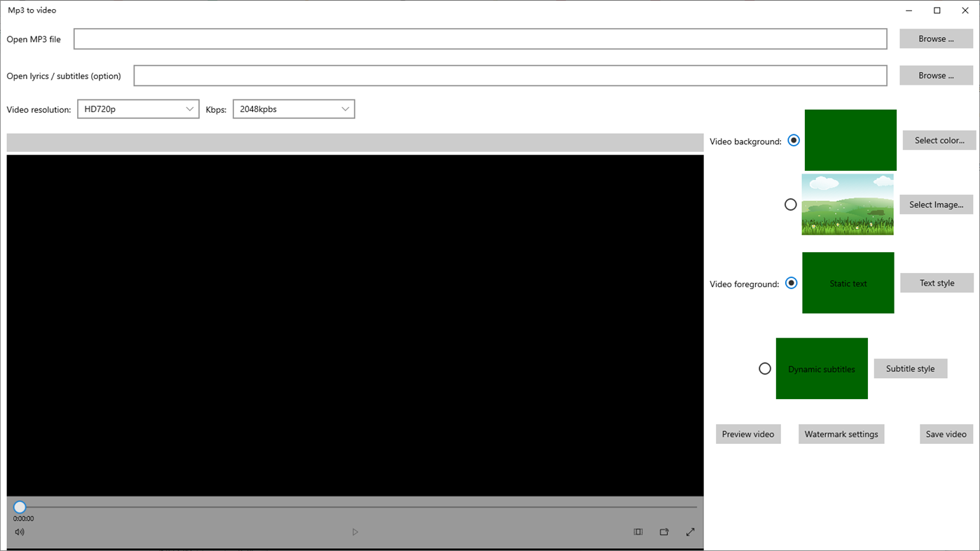Screen dimensions: 980x551
Task: Enter fullscreen using the player's fullscreen icon
Action: [x=689, y=531]
